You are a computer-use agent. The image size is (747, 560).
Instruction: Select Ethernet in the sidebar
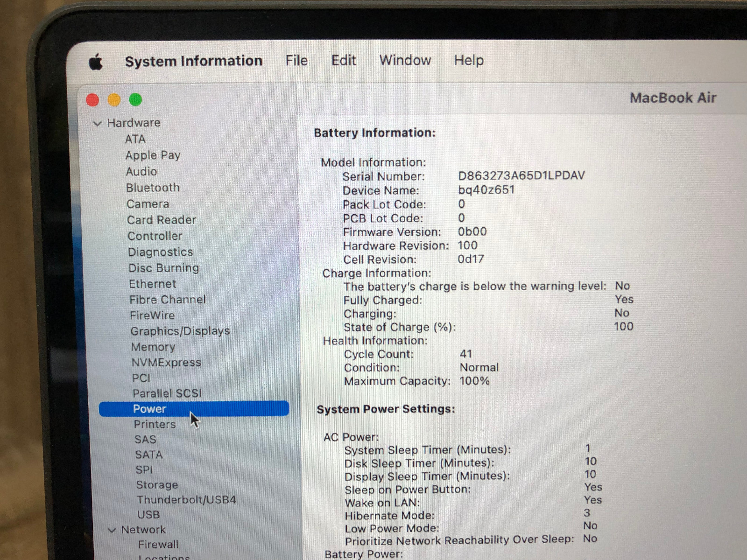pos(153,284)
